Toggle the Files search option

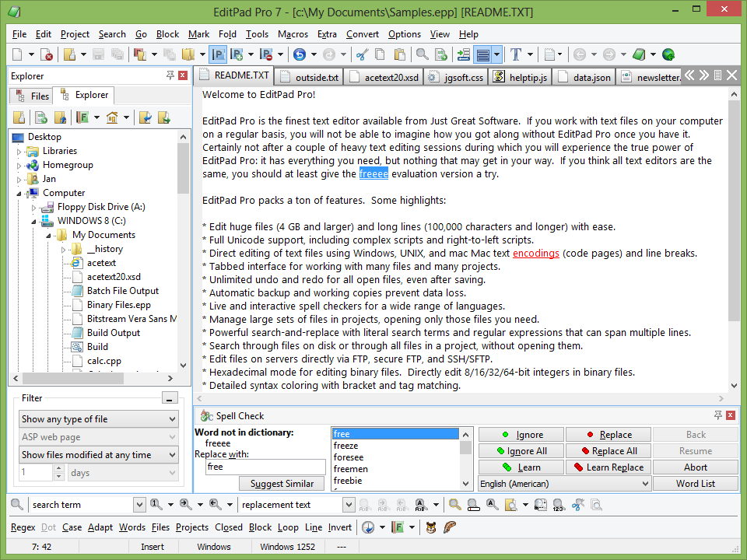(x=160, y=527)
